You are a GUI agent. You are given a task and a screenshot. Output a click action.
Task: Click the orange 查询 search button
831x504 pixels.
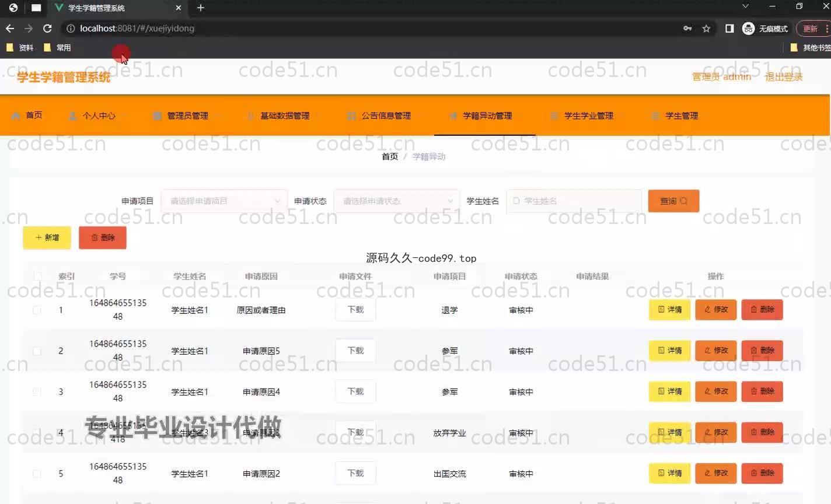point(673,201)
